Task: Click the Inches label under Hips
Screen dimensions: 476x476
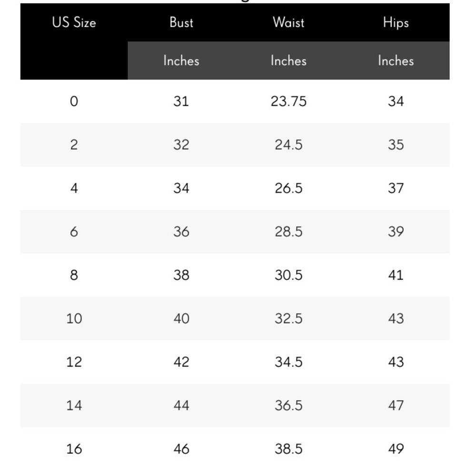Action: pyautogui.click(x=396, y=61)
